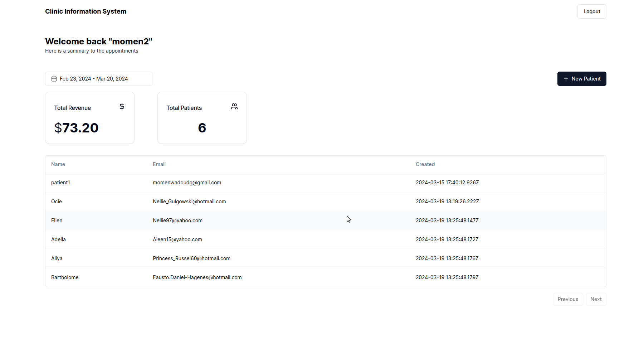
Task: Click the plus icon on the New Patient button
Action: [x=566, y=79]
